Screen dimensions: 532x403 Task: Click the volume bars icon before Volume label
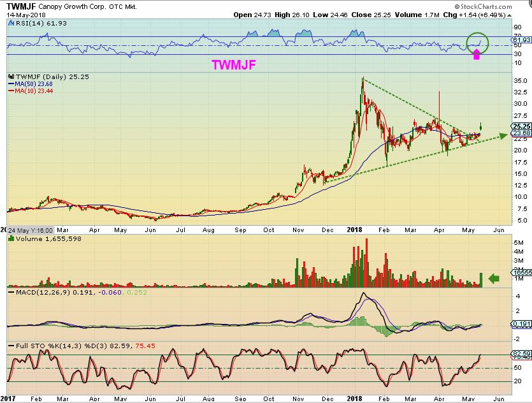(11, 238)
